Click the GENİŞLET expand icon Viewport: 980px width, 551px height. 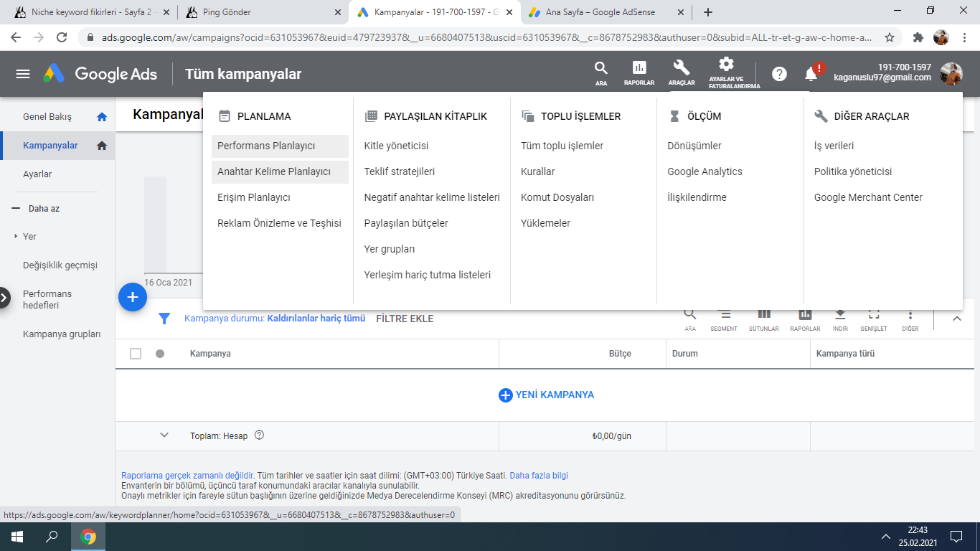[874, 320]
